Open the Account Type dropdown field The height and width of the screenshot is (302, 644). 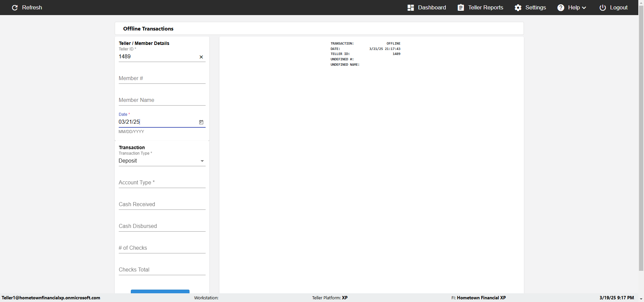click(162, 183)
